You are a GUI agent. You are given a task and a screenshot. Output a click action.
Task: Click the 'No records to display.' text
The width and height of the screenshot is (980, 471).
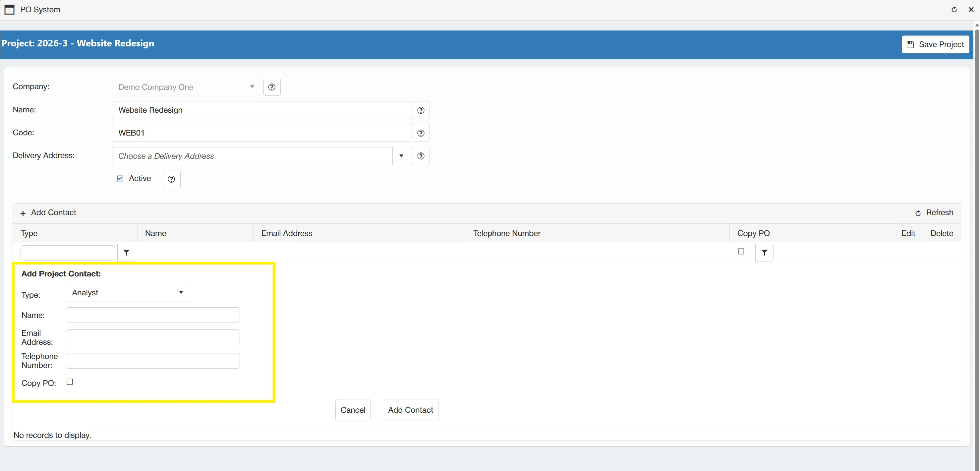pyautogui.click(x=52, y=435)
